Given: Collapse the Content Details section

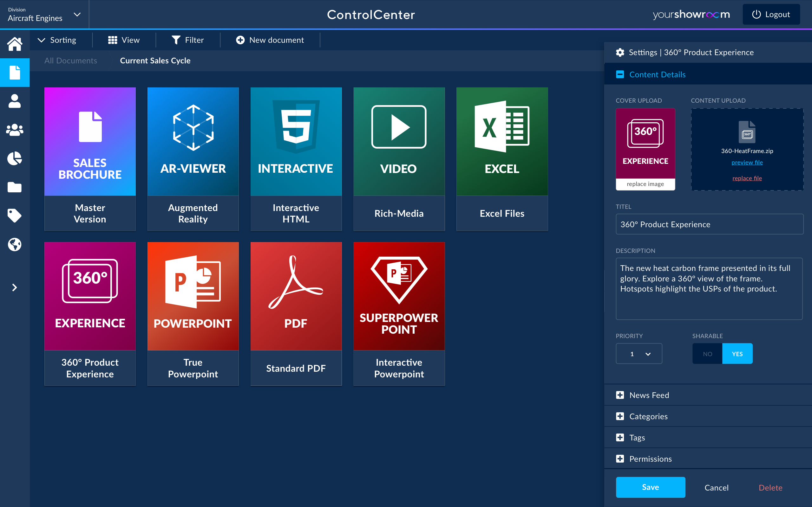Looking at the screenshot, I should pos(620,74).
